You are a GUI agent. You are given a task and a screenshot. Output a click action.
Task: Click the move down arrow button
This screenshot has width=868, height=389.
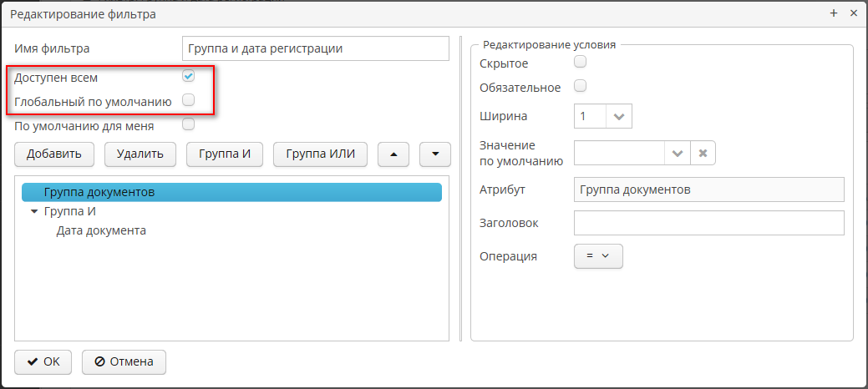coord(434,154)
